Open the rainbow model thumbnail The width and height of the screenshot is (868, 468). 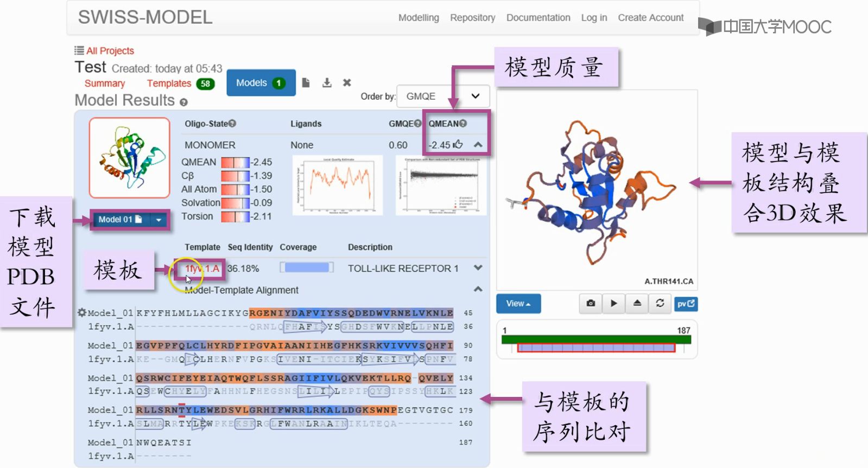pyautogui.click(x=130, y=158)
